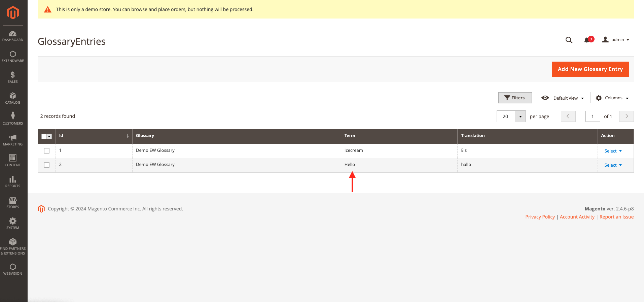Click the page number input field
644x302 pixels.
[x=593, y=116]
